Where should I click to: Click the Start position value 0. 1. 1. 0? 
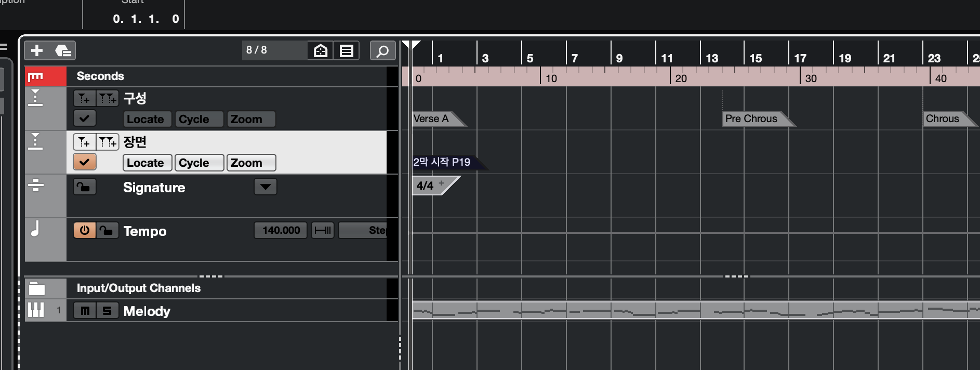146,19
